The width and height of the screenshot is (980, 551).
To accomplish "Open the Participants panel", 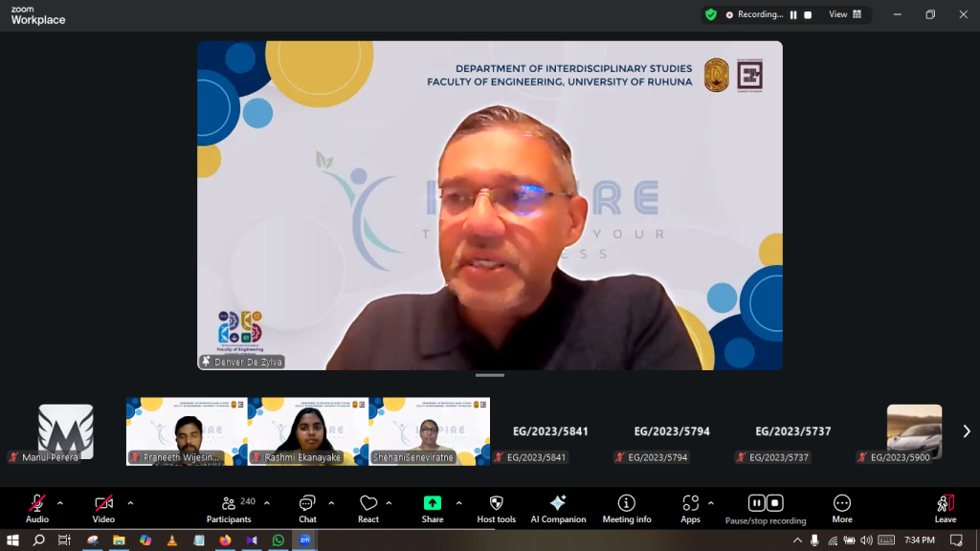I will (229, 507).
